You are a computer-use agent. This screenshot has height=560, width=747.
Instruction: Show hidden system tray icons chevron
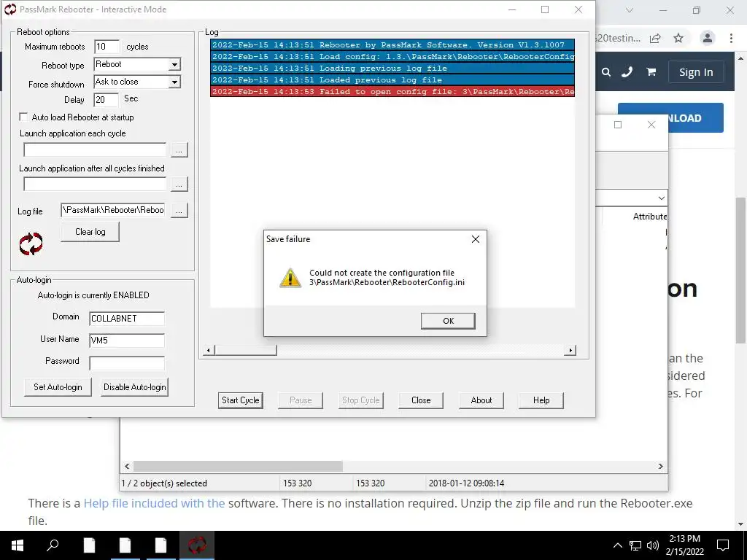617,545
